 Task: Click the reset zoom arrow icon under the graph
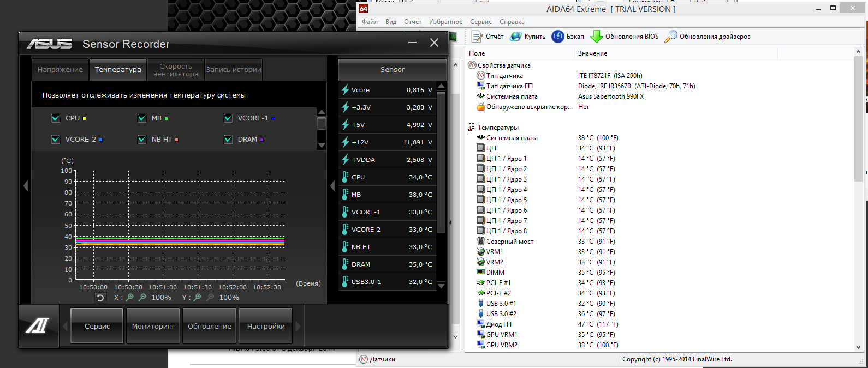[100, 298]
